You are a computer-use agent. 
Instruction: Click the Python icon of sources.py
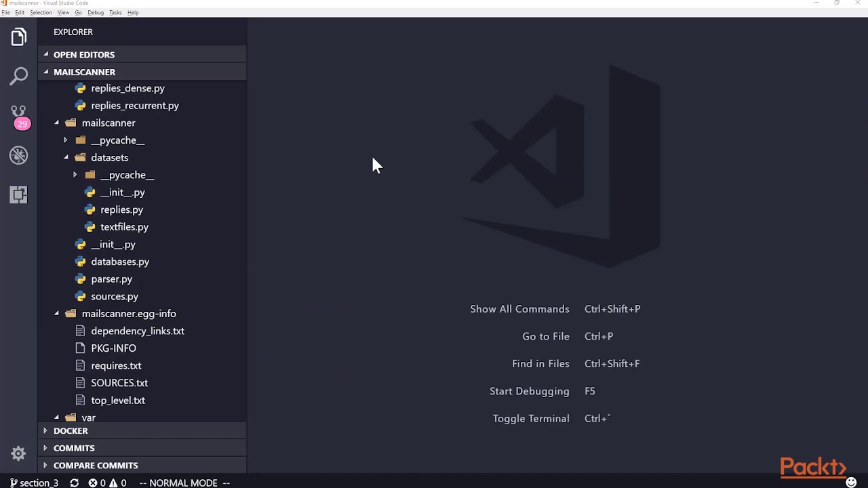pos(81,296)
